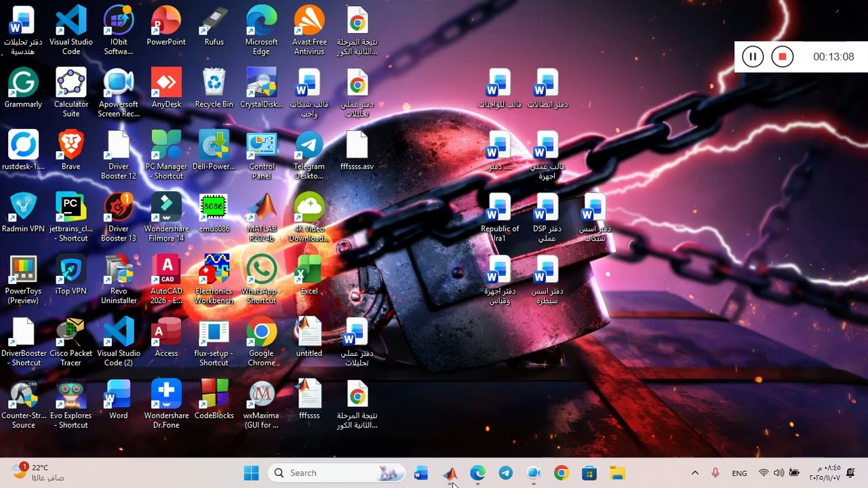Select the jetbrains PyCharm shortcut
The image size is (868, 488).
pos(71,218)
